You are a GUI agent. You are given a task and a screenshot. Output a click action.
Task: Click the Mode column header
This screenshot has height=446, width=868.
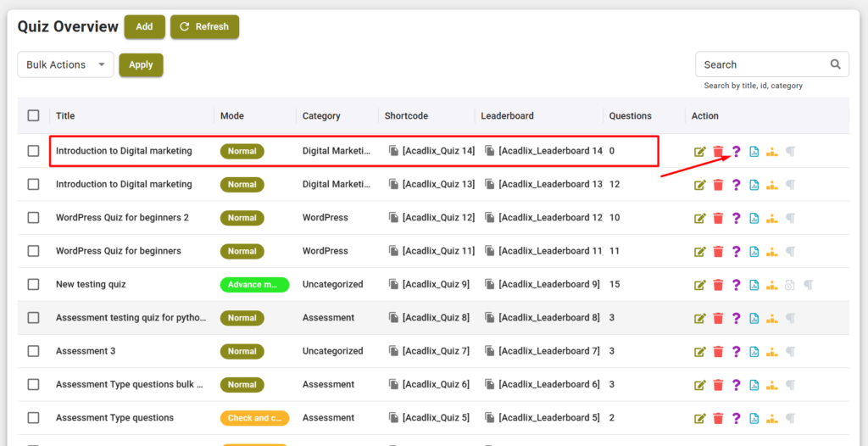click(x=232, y=116)
